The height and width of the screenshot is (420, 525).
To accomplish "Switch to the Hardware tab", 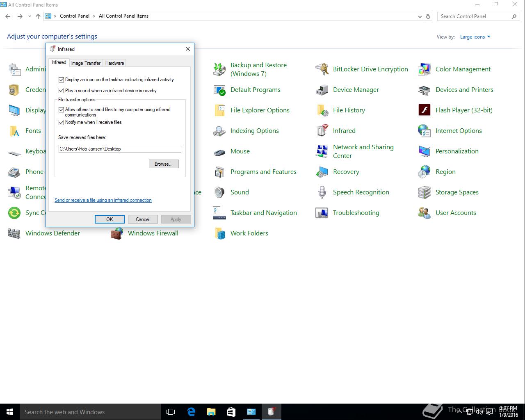I will click(x=114, y=63).
